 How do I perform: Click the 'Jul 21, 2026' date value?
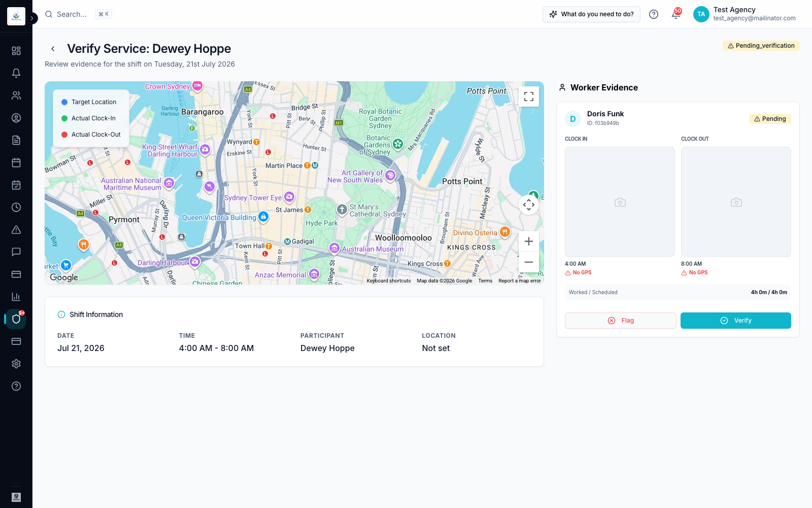81,348
